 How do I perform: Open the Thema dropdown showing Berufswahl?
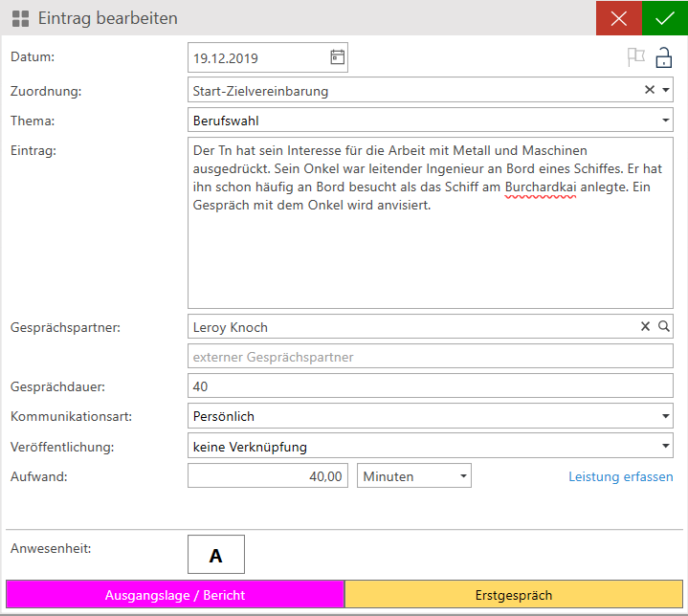coord(665,121)
